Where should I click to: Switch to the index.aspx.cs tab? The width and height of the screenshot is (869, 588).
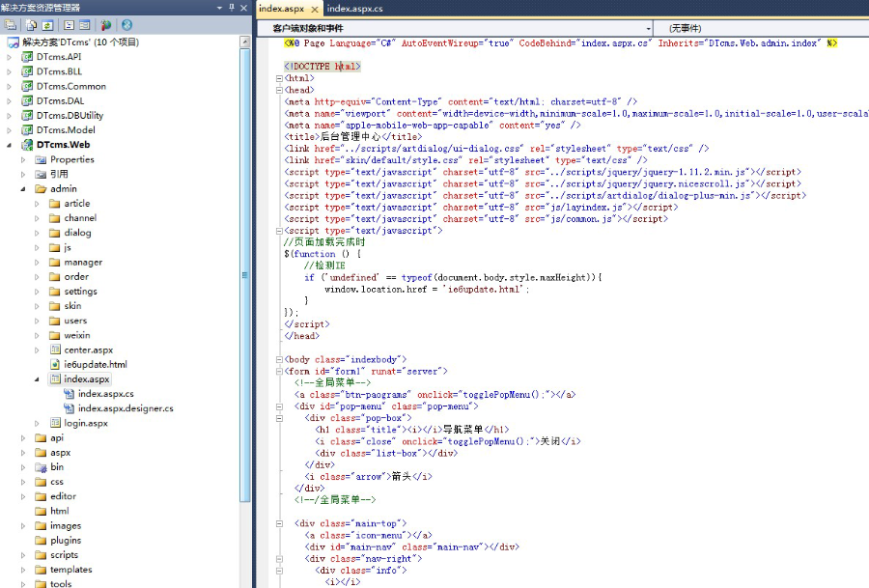coord(354,9)
